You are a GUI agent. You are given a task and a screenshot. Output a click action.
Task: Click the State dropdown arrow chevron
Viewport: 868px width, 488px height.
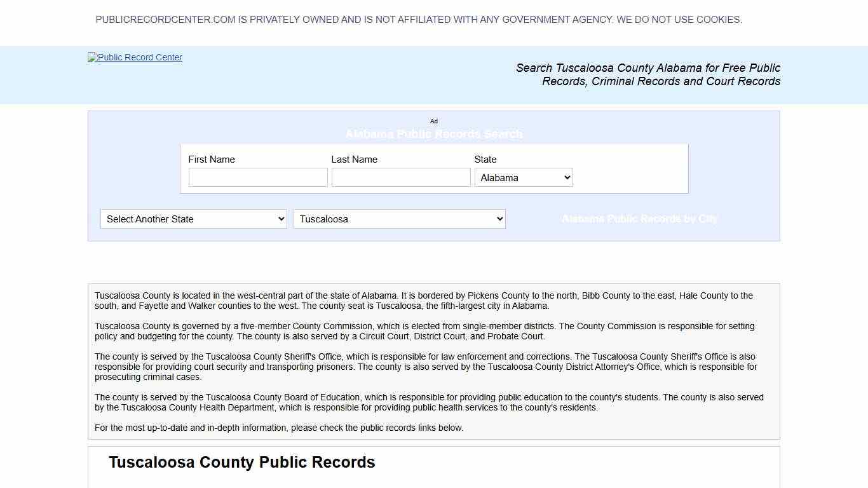tap(567, 177)
